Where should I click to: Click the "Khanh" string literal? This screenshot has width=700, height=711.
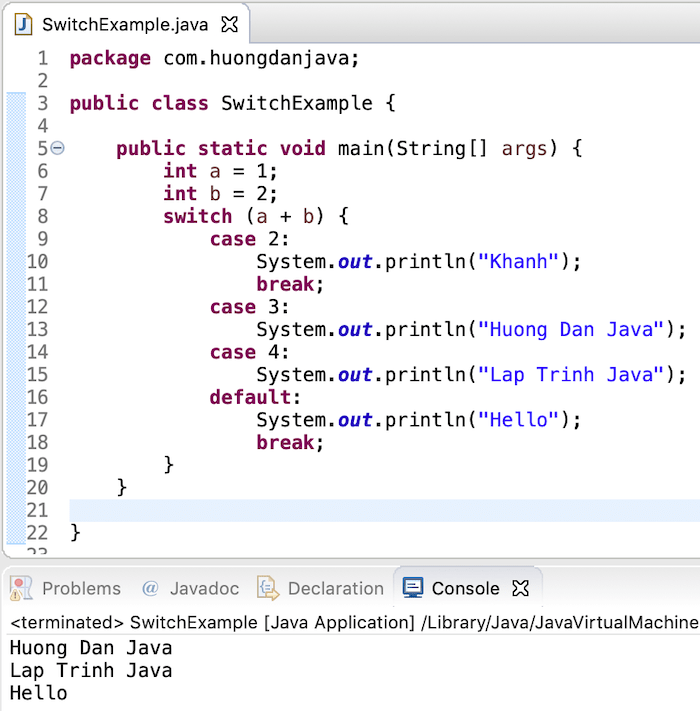coord(518,262)
